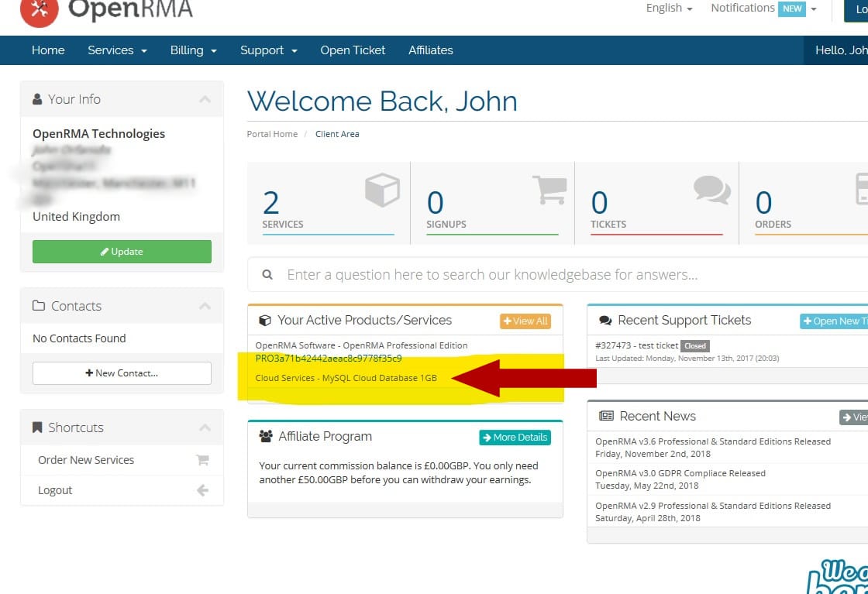Open the 0 Tickets tile

pyautogui.click(x=656, y=203)
